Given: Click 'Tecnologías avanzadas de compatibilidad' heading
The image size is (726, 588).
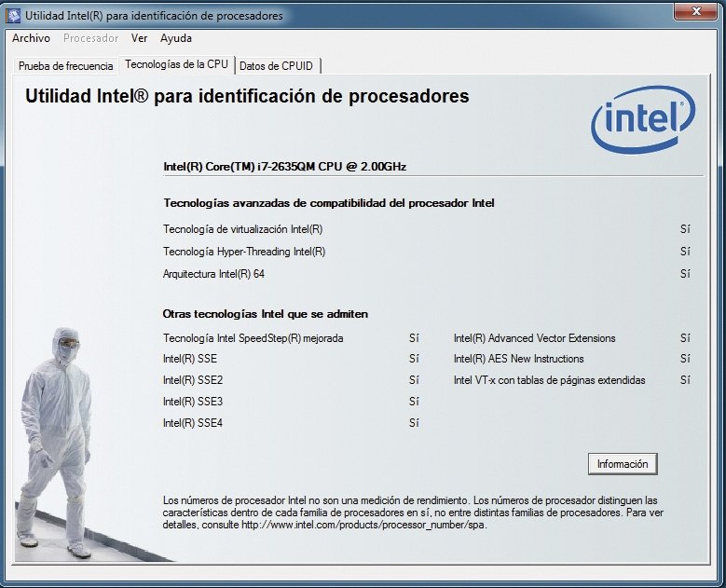Looking at the screenshot, I should pos(329,203).
